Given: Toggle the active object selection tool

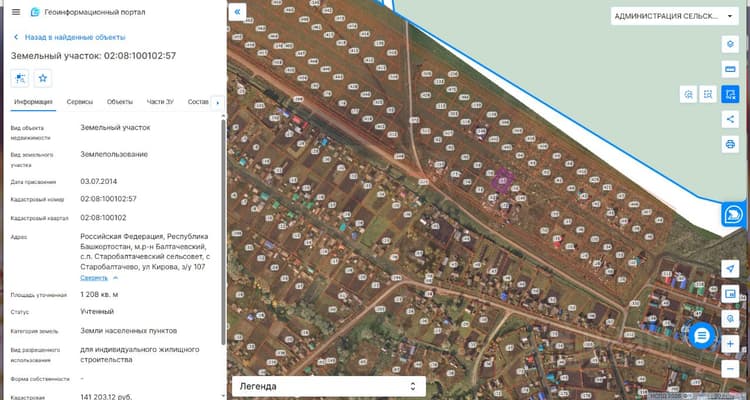Looking at the screenshot, I should [x=730, y=94].
